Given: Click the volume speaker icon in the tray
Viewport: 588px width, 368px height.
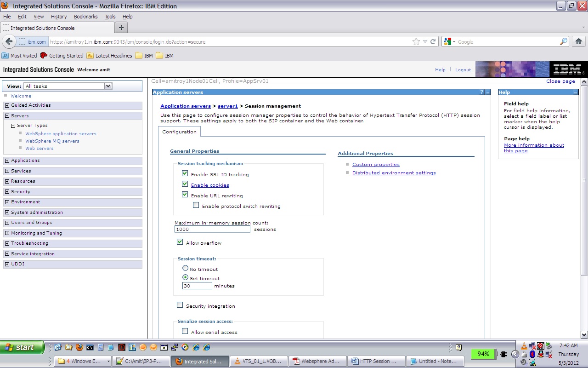Looking at the screenshot, I should 524,362.
